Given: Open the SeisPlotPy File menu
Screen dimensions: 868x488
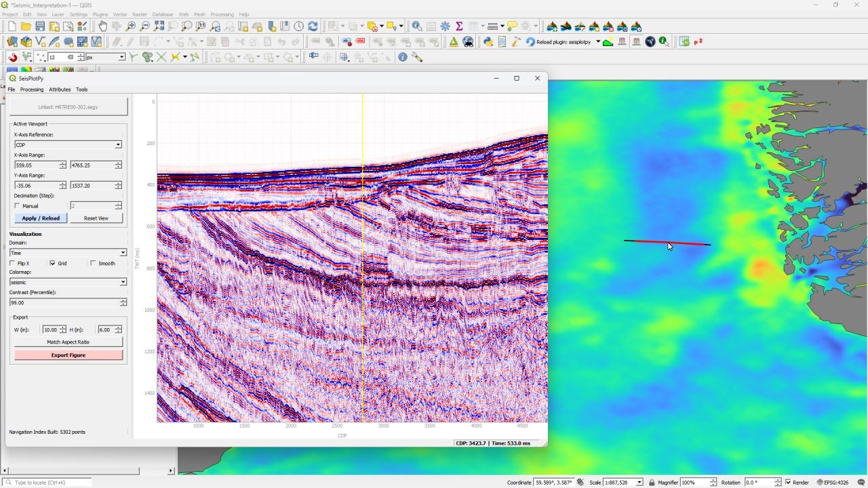Looking at the screenshot, I should pyautogui.click(x=12, y=89).
